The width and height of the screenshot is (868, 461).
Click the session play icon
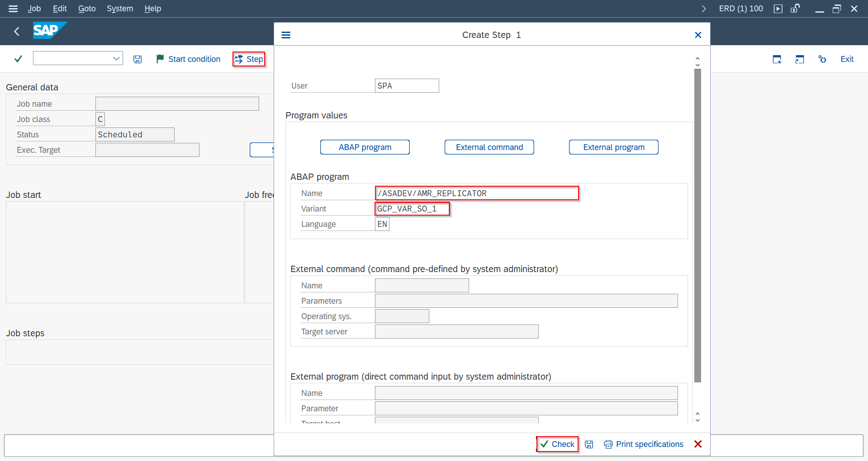point(778,9)
